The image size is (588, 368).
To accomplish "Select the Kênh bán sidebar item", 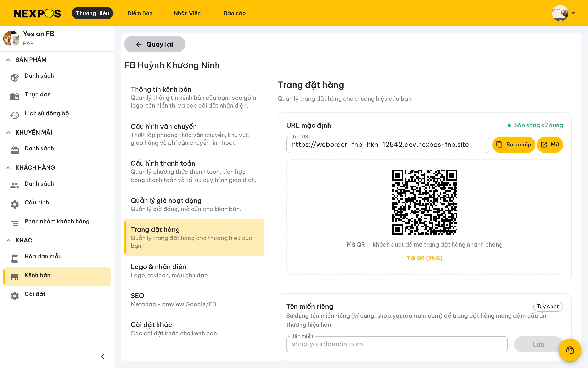I will pos(57,277).
